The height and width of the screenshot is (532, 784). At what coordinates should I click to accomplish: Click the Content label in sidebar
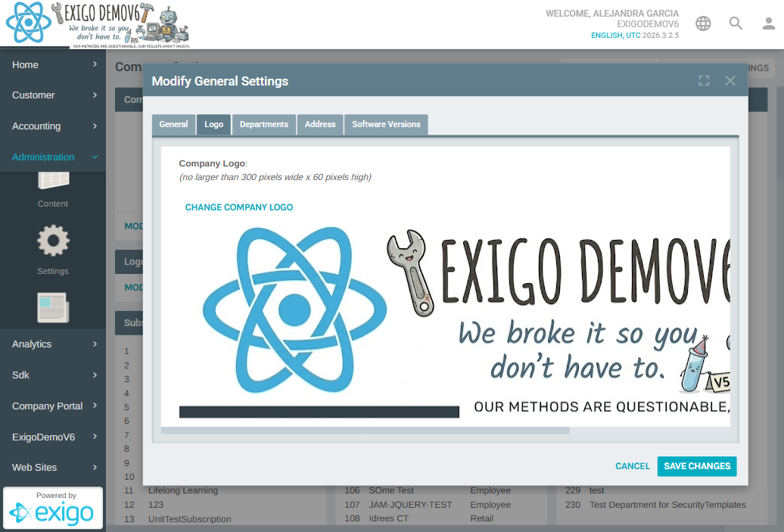coord(53,204)
